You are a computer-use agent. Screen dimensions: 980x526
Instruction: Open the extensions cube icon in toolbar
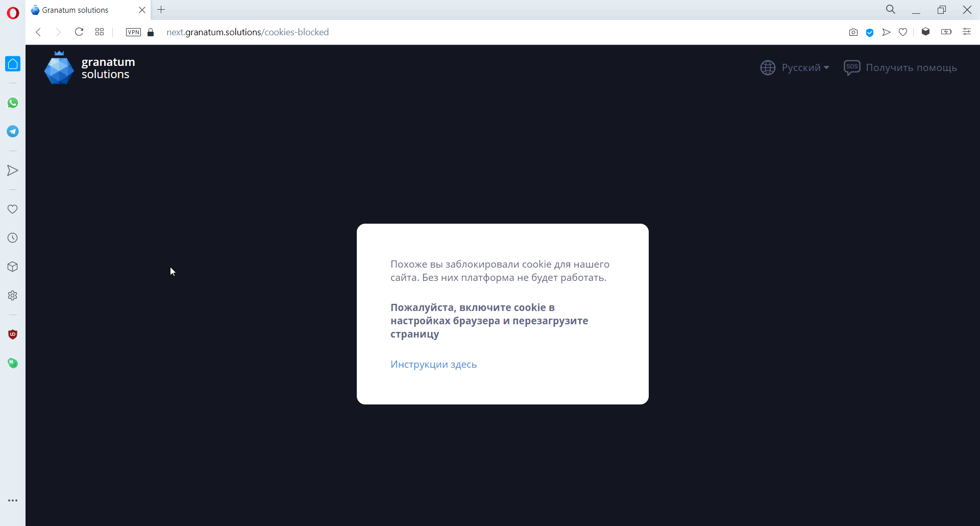(x=925, y=32)
